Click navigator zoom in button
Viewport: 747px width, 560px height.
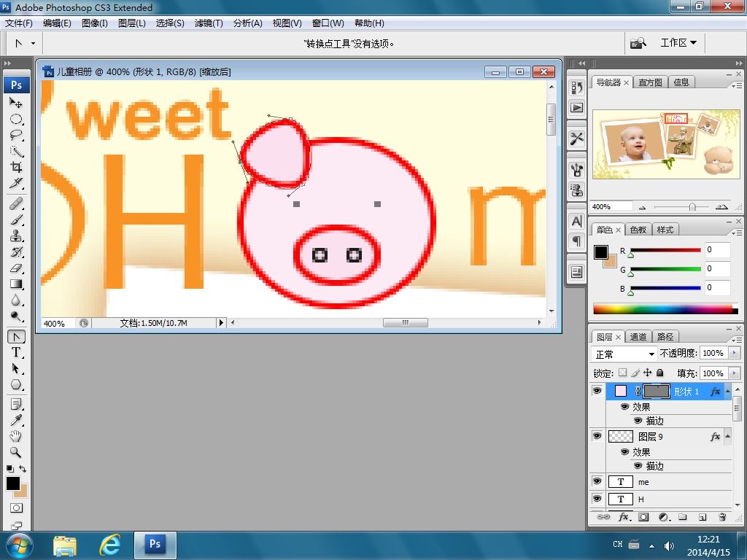click(x=721, y=207)
